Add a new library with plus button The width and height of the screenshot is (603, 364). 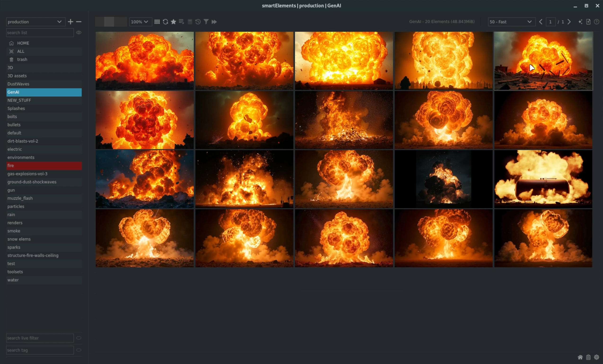[70, 22]
